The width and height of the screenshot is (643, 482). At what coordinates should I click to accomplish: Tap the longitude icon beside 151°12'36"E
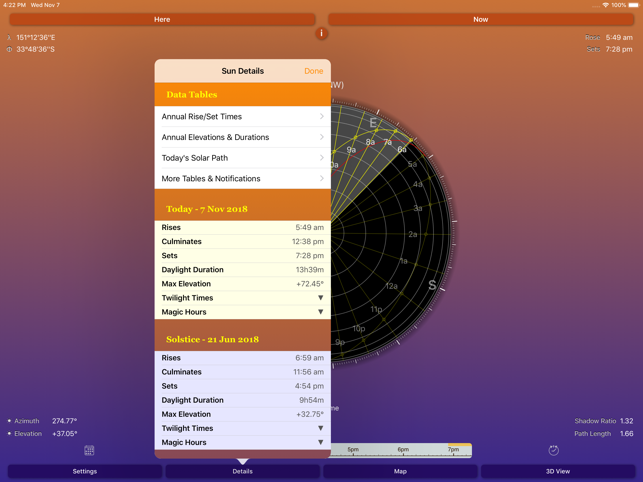[9, 38]
